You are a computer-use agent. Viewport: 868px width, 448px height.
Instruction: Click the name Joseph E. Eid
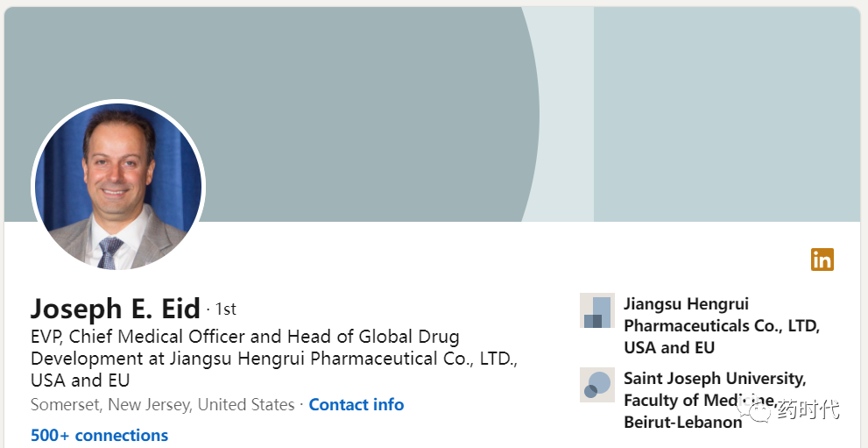pyautogui.click(x=115, y=309)
